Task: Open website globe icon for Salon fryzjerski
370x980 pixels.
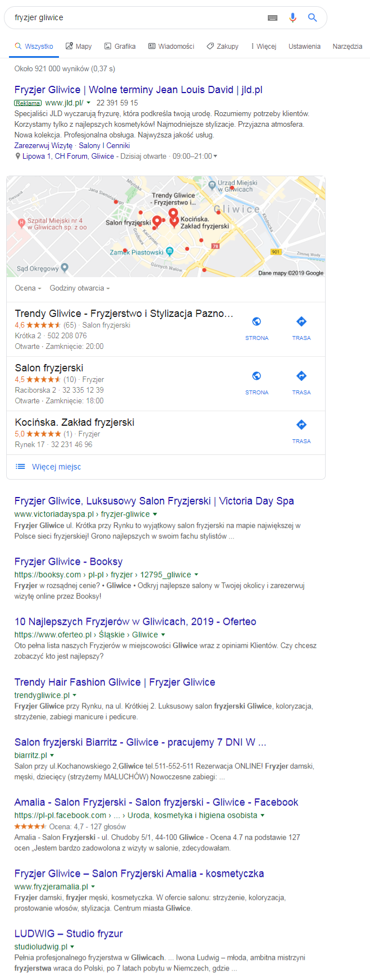Action: click(257, 376)
